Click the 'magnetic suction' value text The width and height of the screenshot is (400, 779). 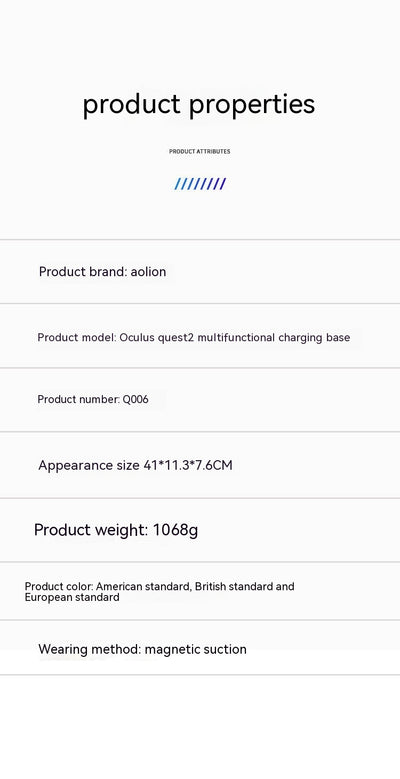[196, 649]
